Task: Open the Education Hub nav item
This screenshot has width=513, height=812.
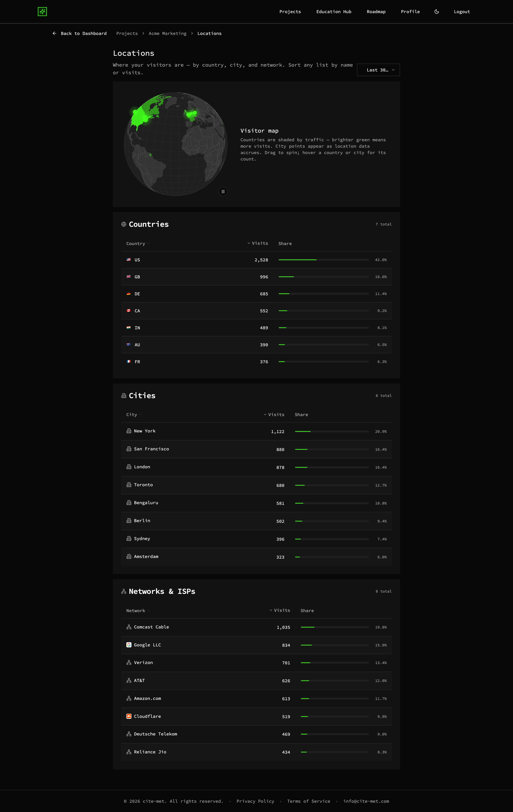Action: click(x=334, y=12)
